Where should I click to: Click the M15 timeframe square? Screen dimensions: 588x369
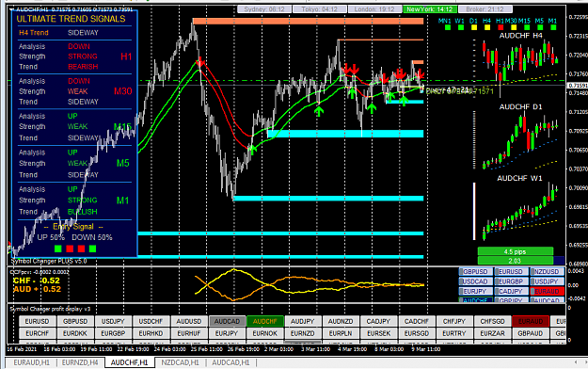tap(527, 27)
